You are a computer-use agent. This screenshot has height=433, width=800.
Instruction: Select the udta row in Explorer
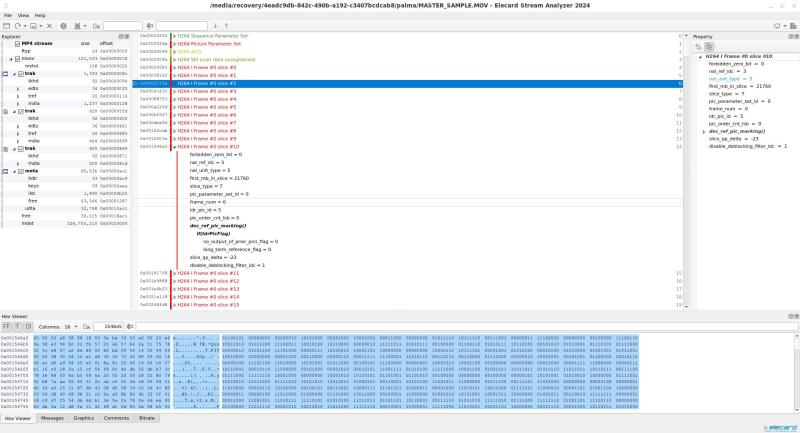[x=65, y=209]
